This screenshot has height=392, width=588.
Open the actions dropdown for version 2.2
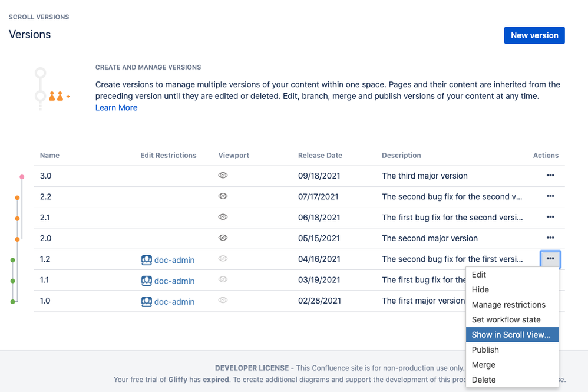550,196
